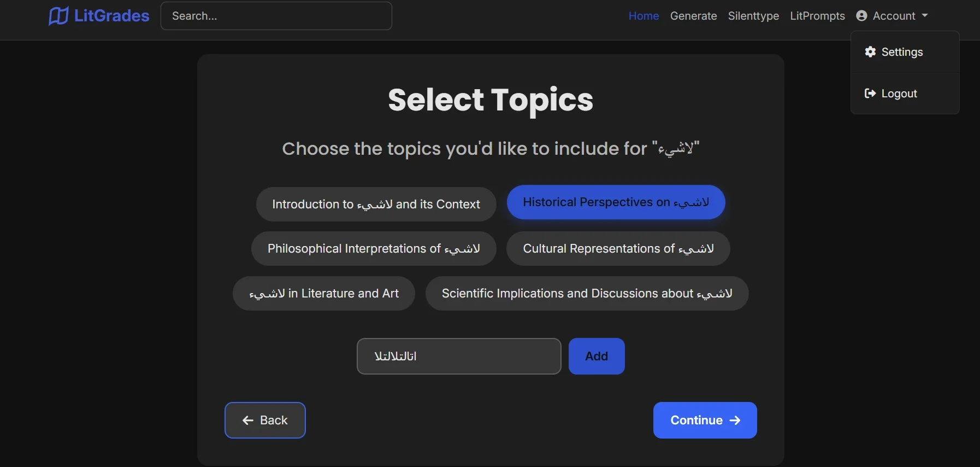
Task: Click the Logout exit icon
Action: coord(870,94)
